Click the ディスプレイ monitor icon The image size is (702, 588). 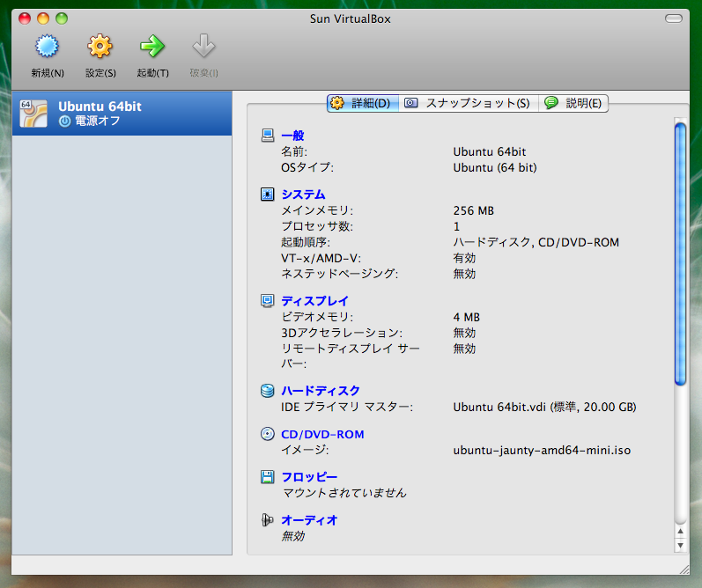click(267, 301)
